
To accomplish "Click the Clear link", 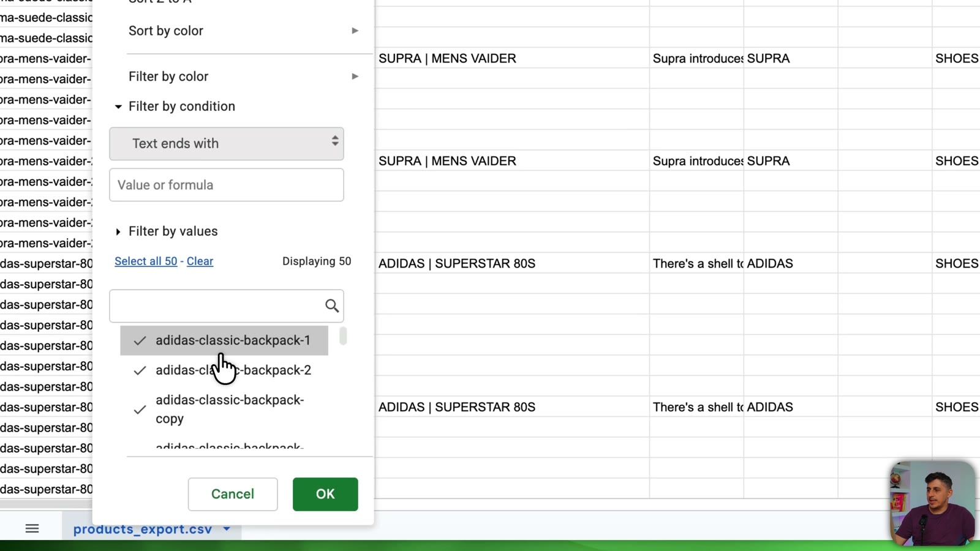I will pos(200,261).
